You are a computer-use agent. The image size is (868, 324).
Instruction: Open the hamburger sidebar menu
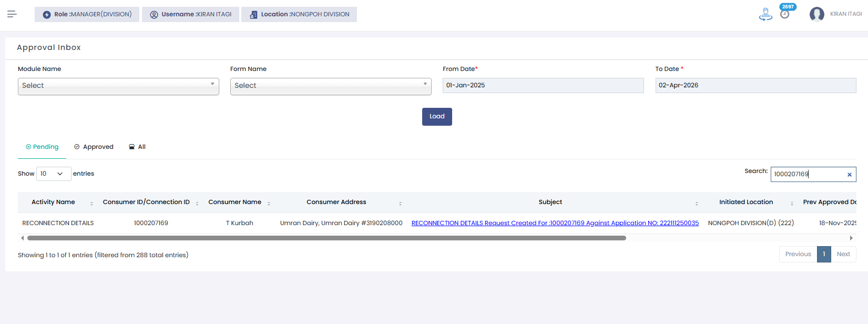[x=12, y=14]
